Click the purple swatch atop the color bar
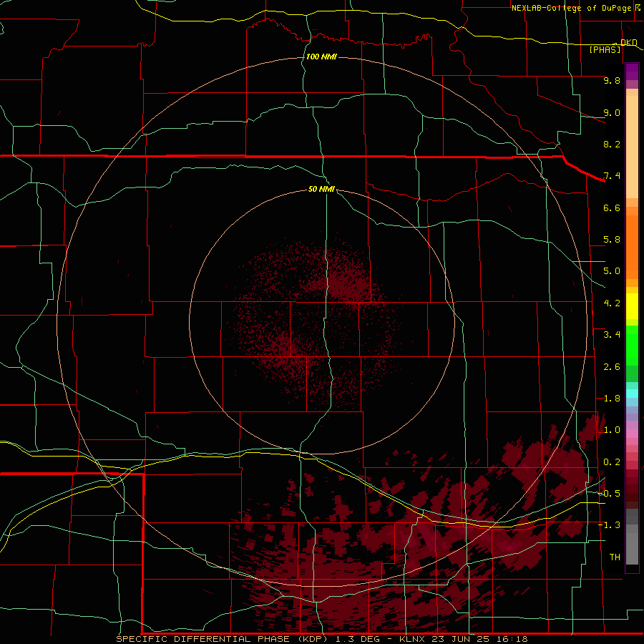644x644 pixels. [x=632, y=72]
